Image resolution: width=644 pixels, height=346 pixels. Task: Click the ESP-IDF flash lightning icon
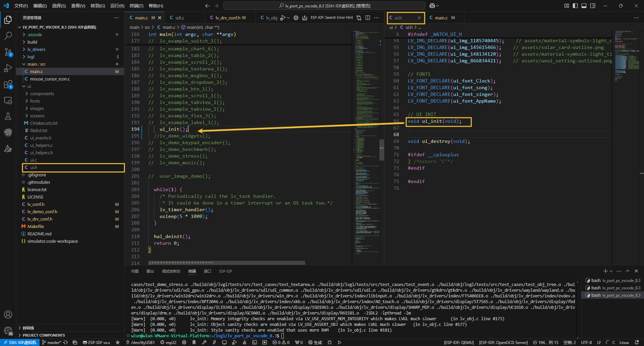pyautogui.click(x=214, y=342)
